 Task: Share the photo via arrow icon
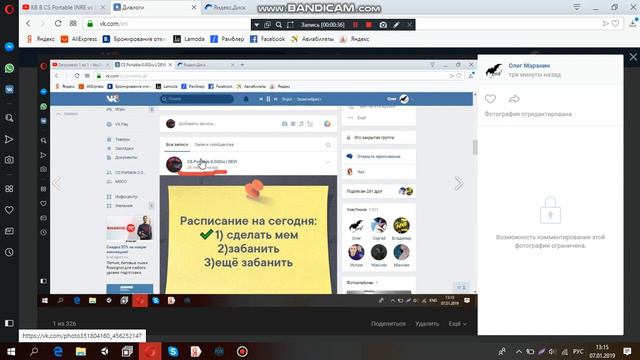pos(514,99)
